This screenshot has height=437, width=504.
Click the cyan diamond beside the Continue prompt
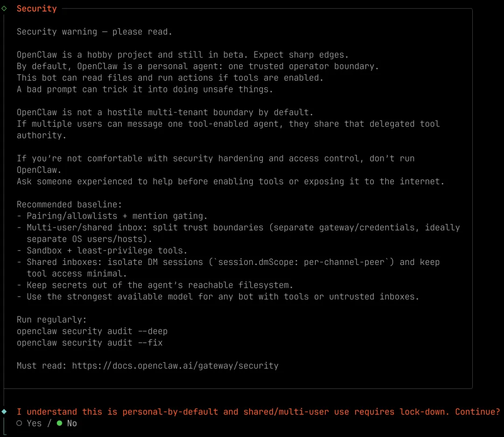click(4, 412)
